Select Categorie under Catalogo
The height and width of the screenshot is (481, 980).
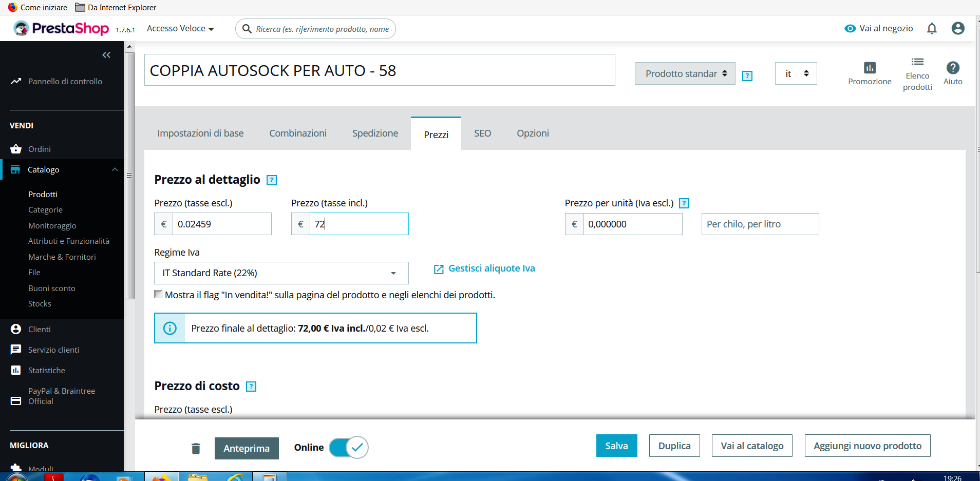coord(45,210)
